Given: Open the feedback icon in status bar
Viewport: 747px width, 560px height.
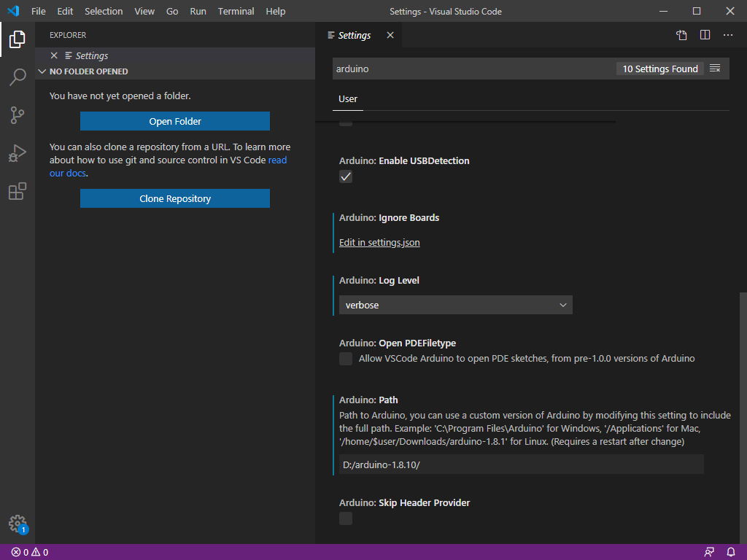Looking at the screenshot, I should (x=709, y=553).
